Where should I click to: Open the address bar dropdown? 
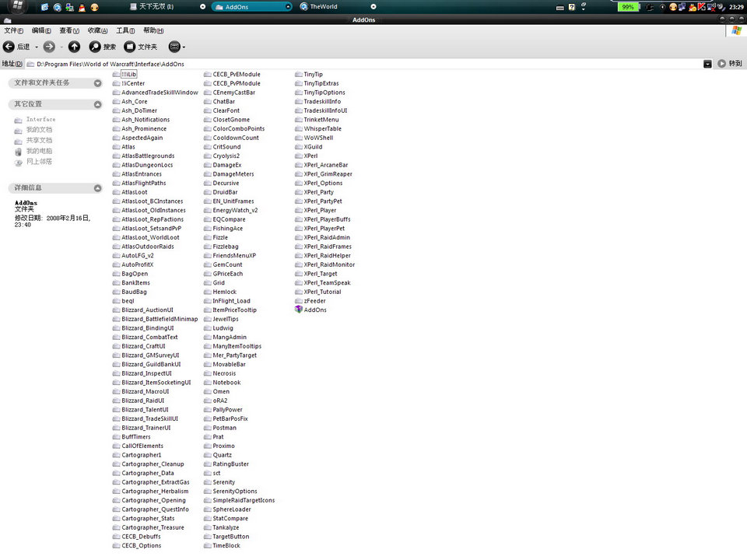pos(707,64)
